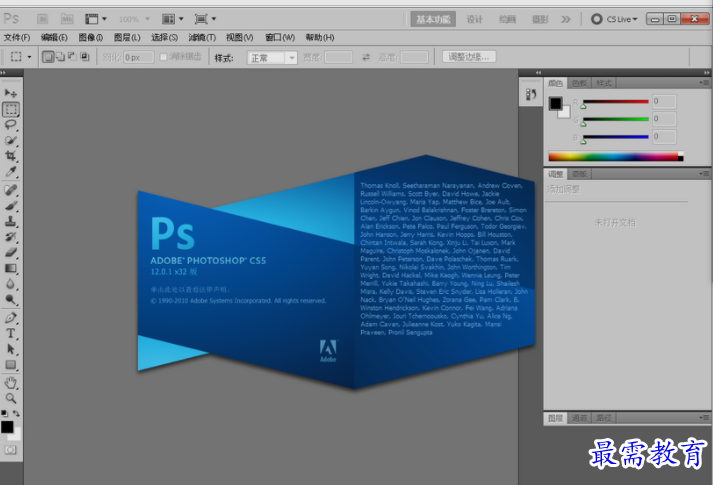
Task: Select the Path Selection tool
Action: [11, 349]
